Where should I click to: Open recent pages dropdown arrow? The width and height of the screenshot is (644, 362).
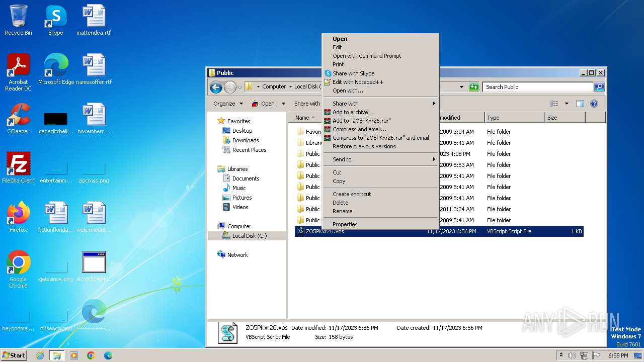click(x=240, y=87)
